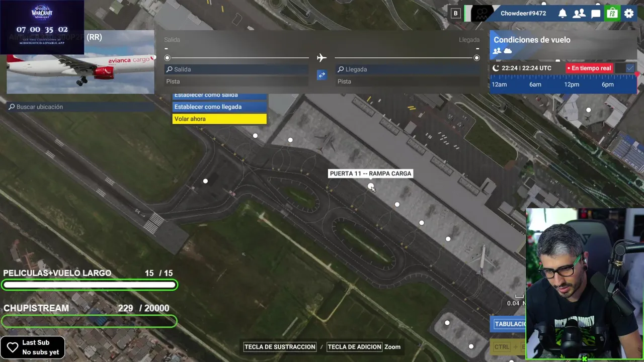Viewport: 644px width, 362px height.
Task: Choose Volar ahora in the context menu
Action: [x=219, y=119]
